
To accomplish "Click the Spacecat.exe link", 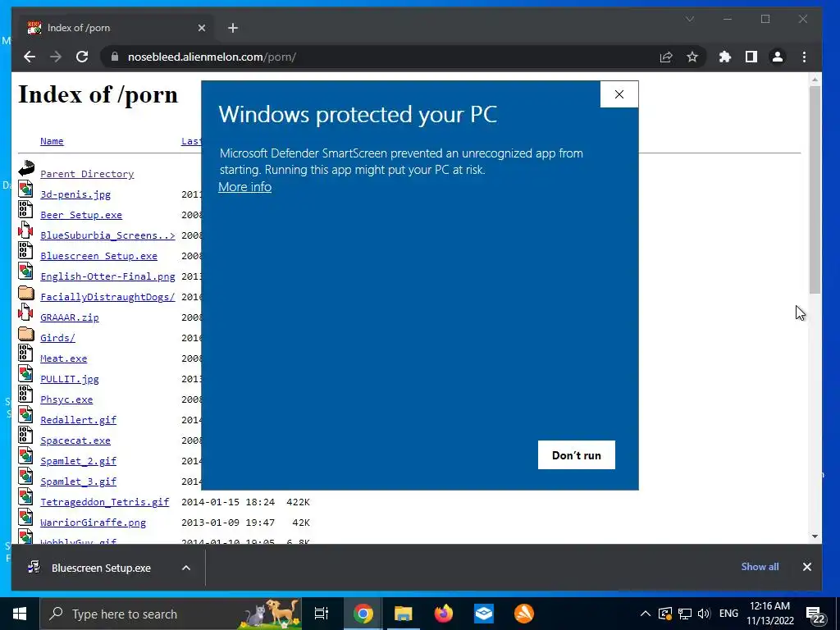I will (75, 441).
